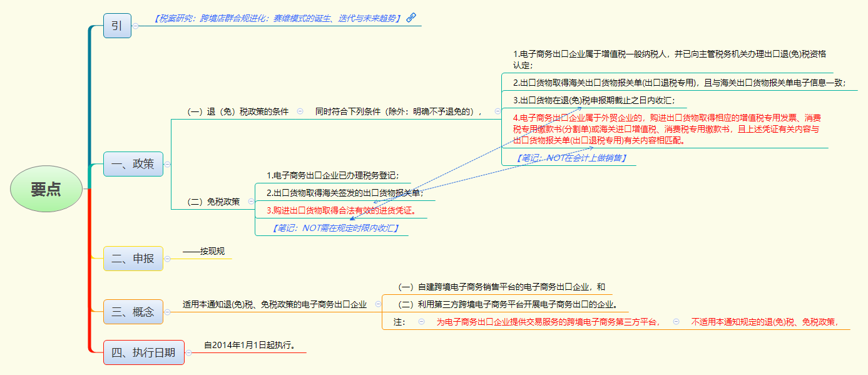
Task: Select the 四、执行日期 main topic
Action: pyautogui.click(x=144, y=352)
